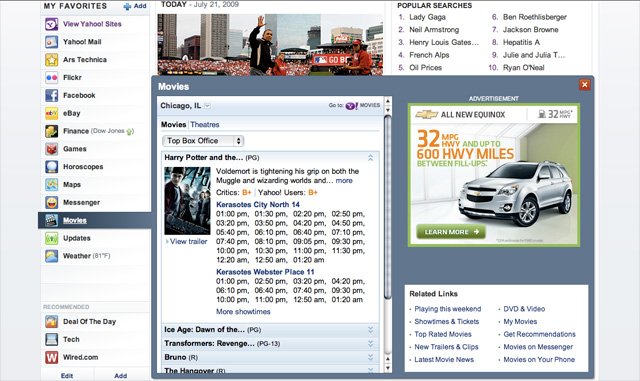Image resolution: width=640 pixels, height=381 pixels.
Task: Open Yahoo! Mail envelope icon
Action: click(51, 42)
